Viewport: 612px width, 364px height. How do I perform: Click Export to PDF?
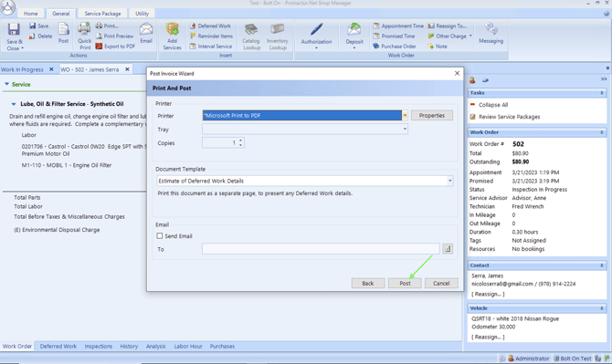[x=115, y=46]
